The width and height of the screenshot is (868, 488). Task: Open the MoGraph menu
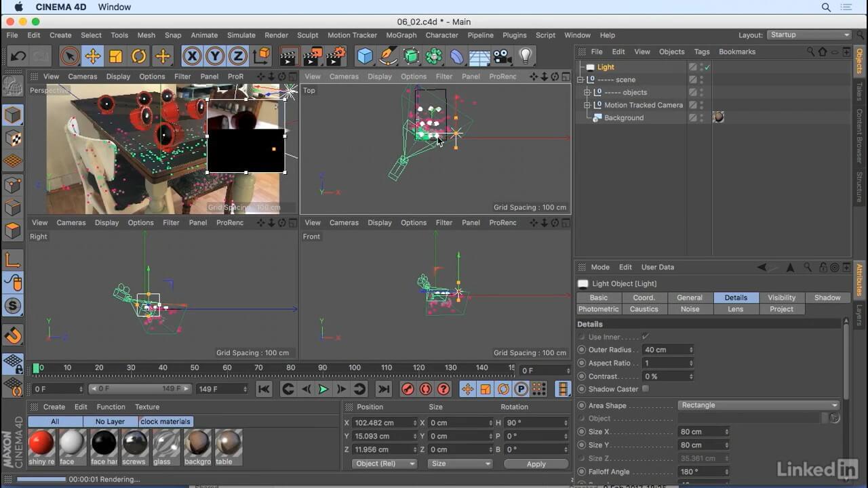pyautogui.click(x=401, y=35)
